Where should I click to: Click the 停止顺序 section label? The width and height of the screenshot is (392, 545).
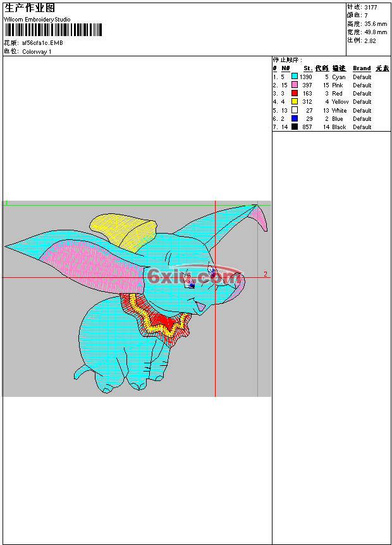point(287,60)
